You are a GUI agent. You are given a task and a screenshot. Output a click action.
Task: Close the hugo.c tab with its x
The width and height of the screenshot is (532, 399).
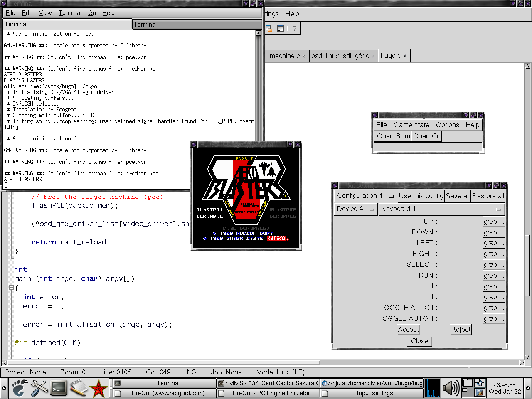coord(405,56)
